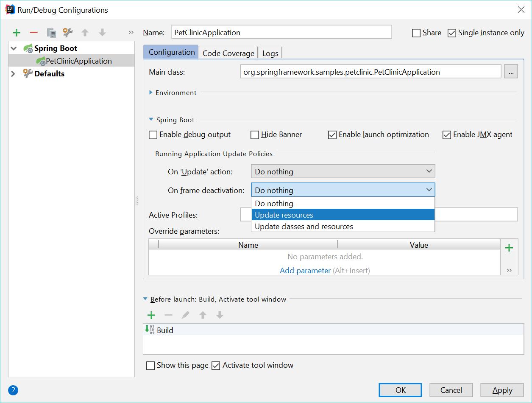532x403 pixels.
Task: Confirm with the OK button
Action: 400,390
